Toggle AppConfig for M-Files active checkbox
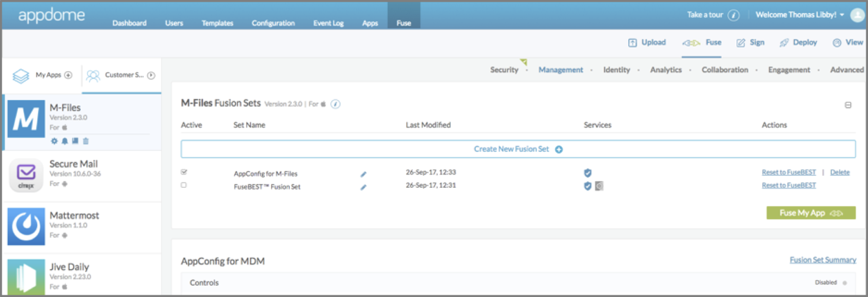The width and height of the screenshot is (868, 297). point(184,172)
